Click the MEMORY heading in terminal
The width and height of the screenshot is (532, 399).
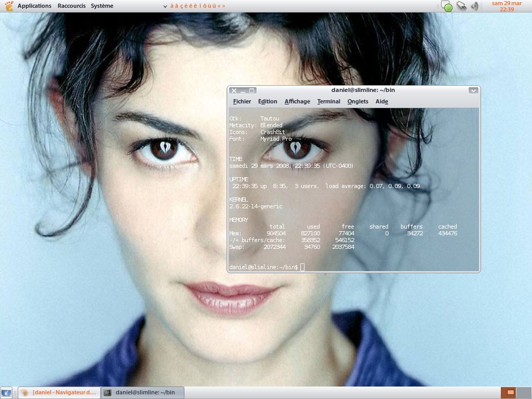(x=239, y=220)
